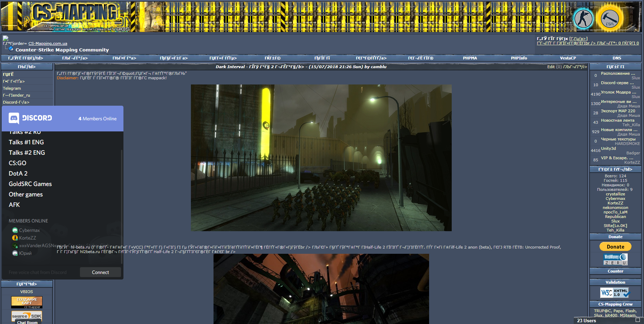Open the crystallize user profile
The height and width of the screenshot is (324, 644).
tap(615, 194)
